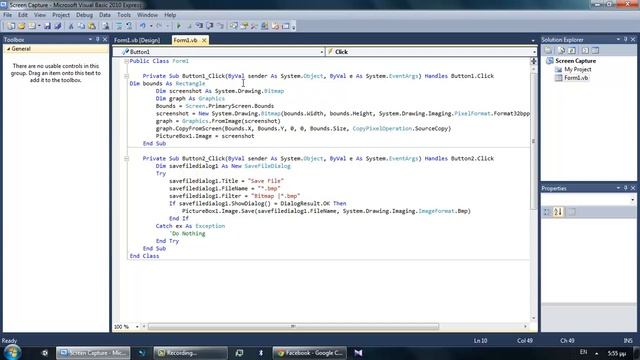Screen dimensions: 640x360
Task: Click Alphabetical sort icon in Properties panel
Action: tap(558, 211)
